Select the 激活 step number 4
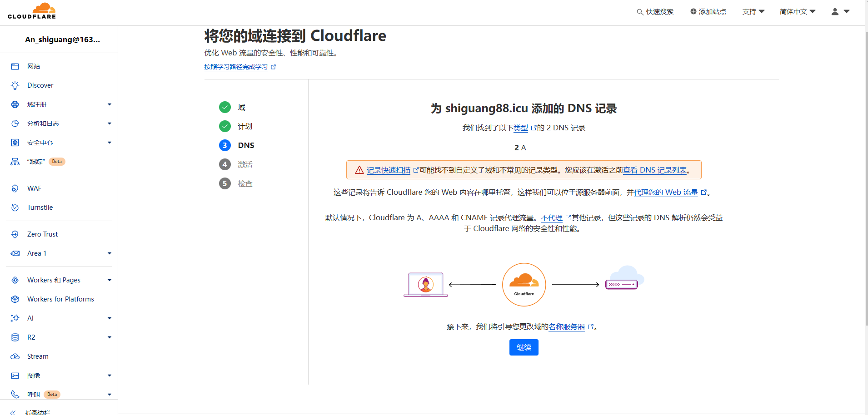The height and width of the screenshot is (415, 868). [x=225, y=164]
